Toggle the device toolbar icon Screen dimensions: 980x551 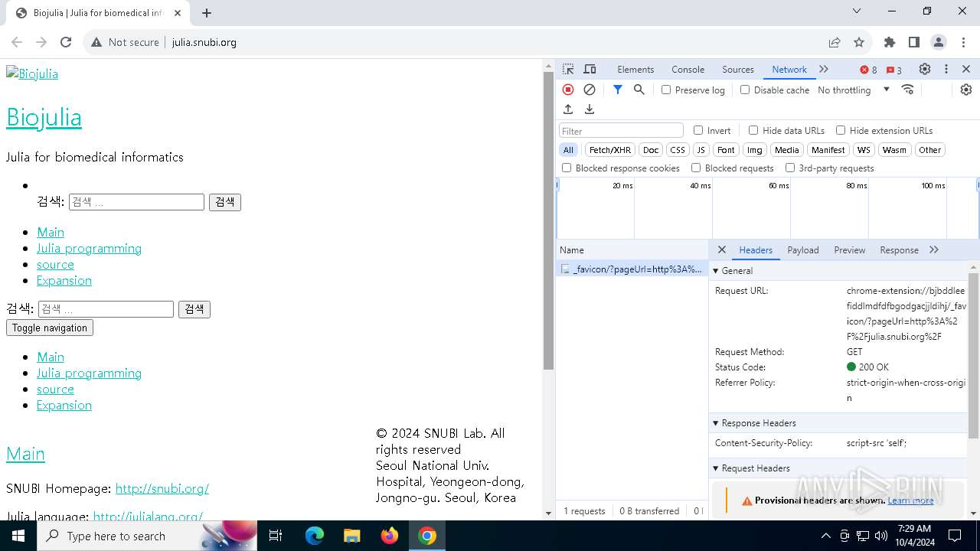pyautogui.click(x=590, y=69)
